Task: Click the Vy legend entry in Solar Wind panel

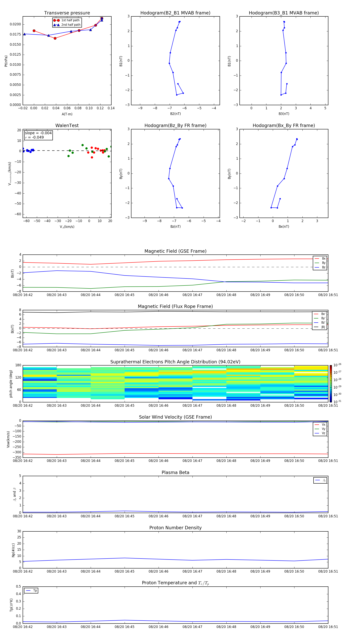Action: click(x=320, y=429)
